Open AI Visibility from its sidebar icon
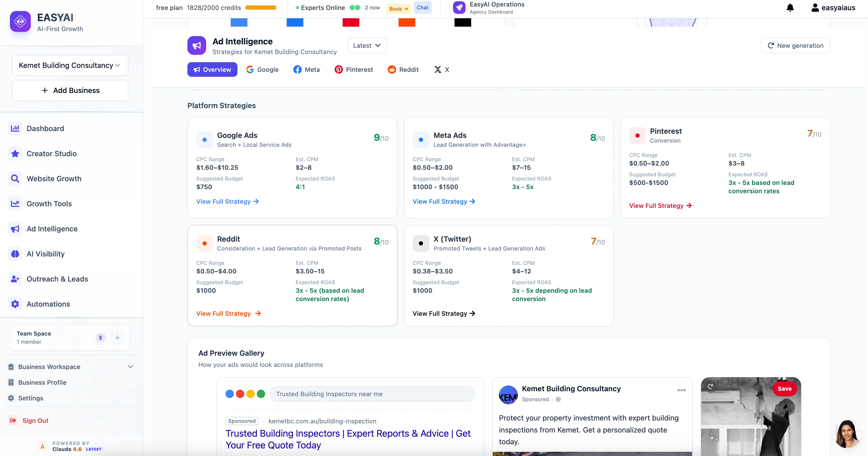 pyautogui.click(x=15, y=254)
